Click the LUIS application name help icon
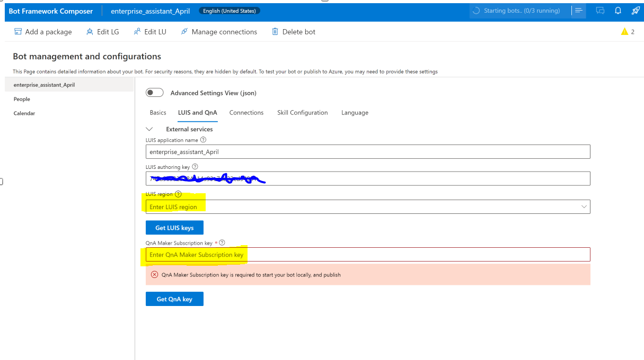The image size is (644, 360). tap(204, 140)
